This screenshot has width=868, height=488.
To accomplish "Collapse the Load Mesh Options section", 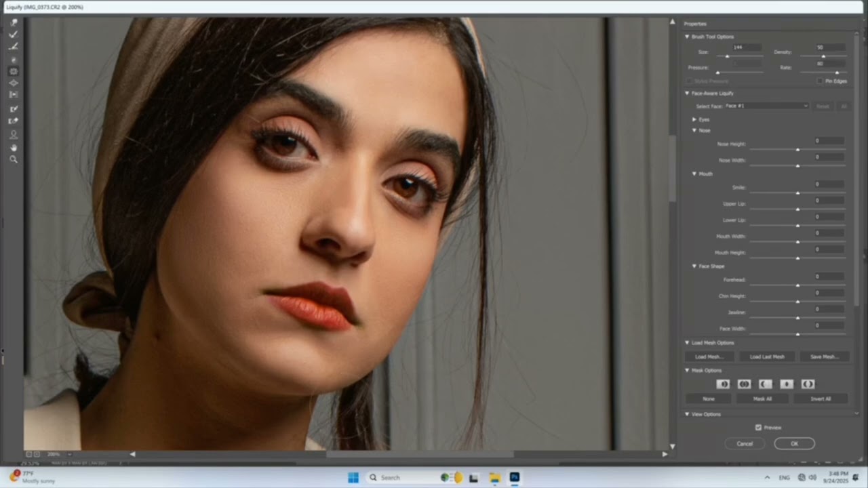I will point(687,342).
